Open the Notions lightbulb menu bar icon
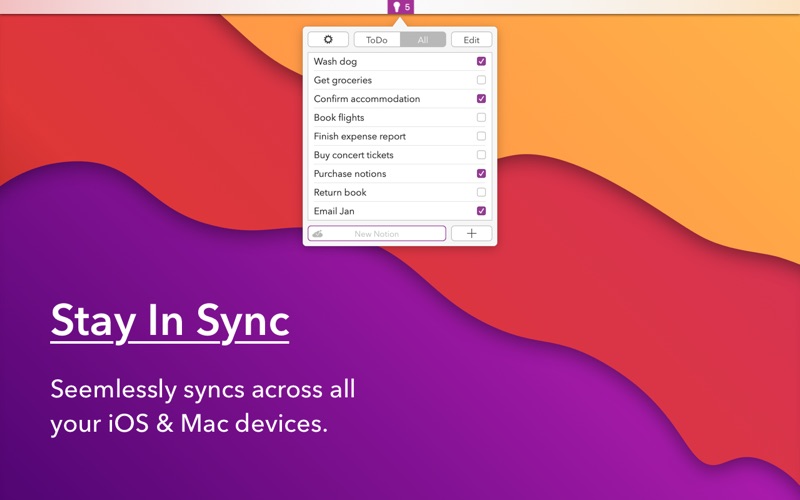 [x=401, y=7]
